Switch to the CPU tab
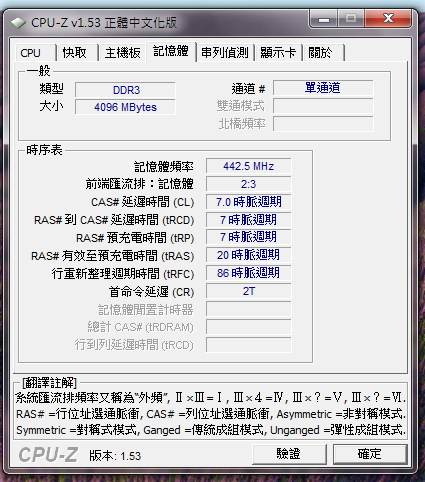Viewport: 425px width, 482px height. point(36,53)
